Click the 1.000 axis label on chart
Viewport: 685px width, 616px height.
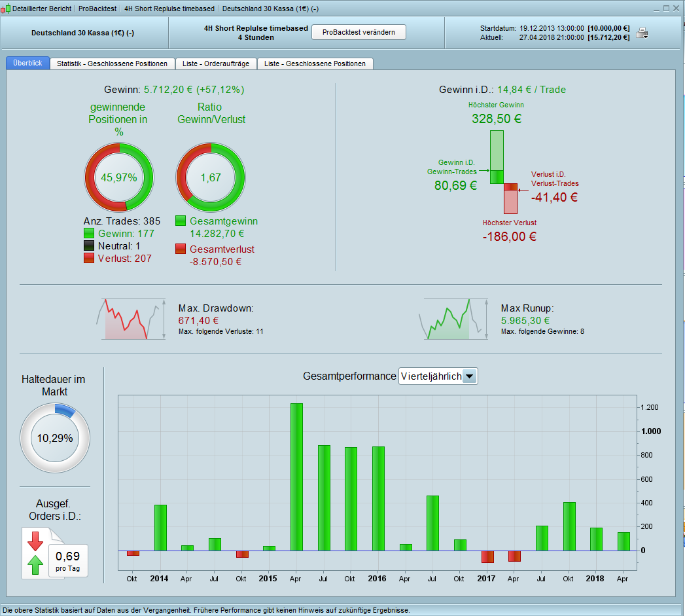point(651,431)
